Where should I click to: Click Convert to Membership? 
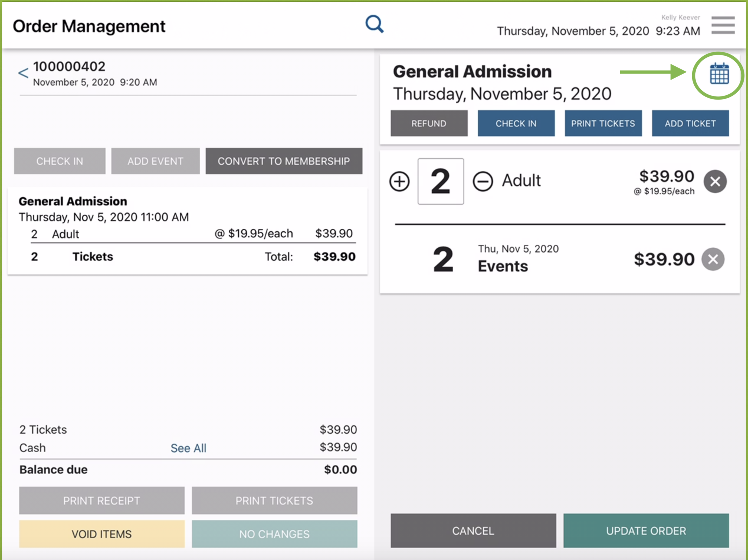point(284,161)
